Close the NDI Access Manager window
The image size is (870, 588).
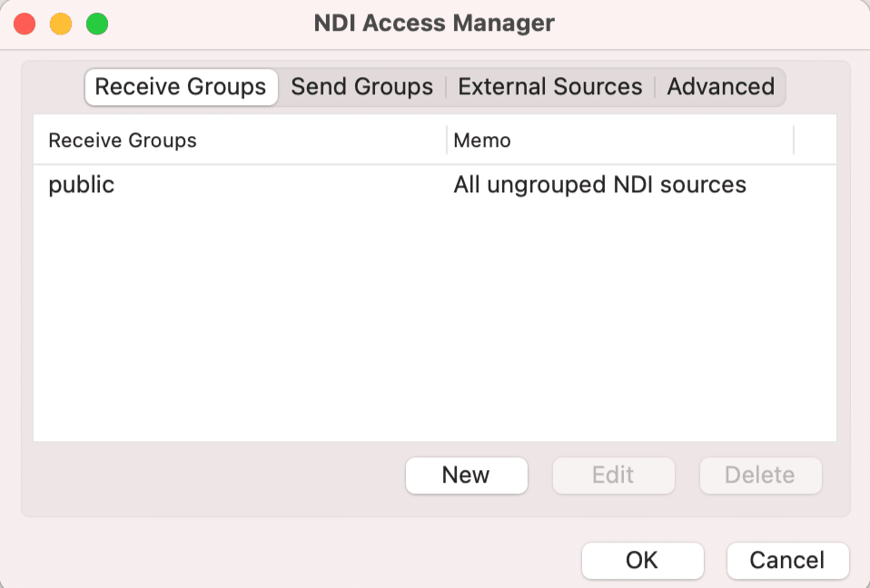click(x=25, y=24)
